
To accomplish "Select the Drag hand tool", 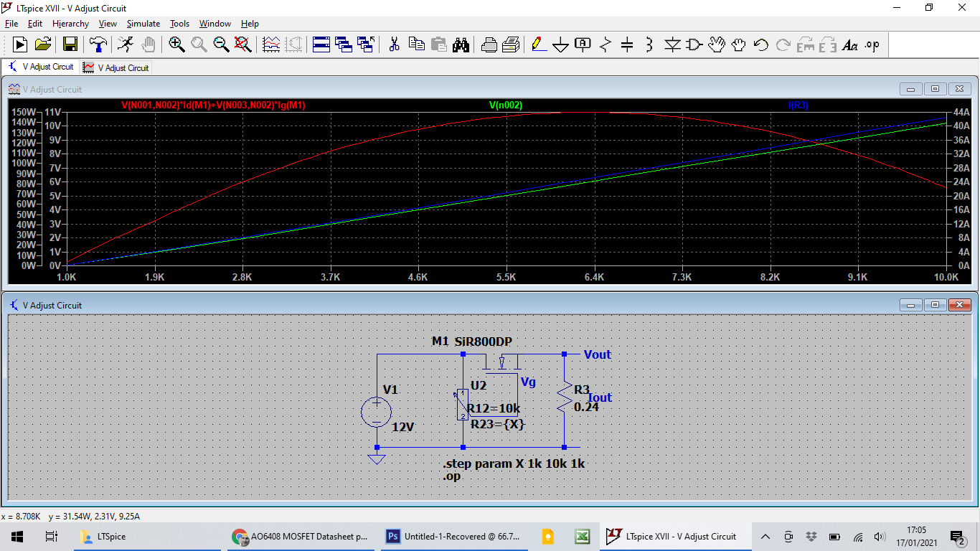I will [739, 44].
